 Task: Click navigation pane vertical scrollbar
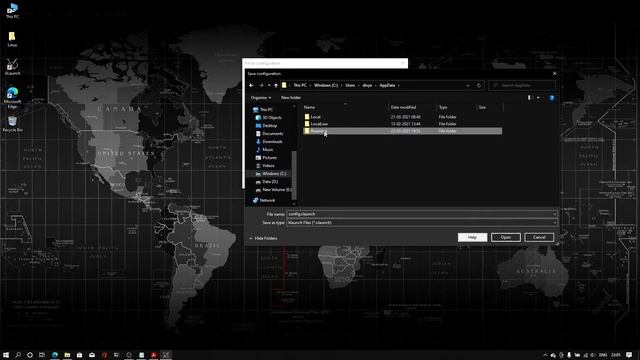coord(294,175)
